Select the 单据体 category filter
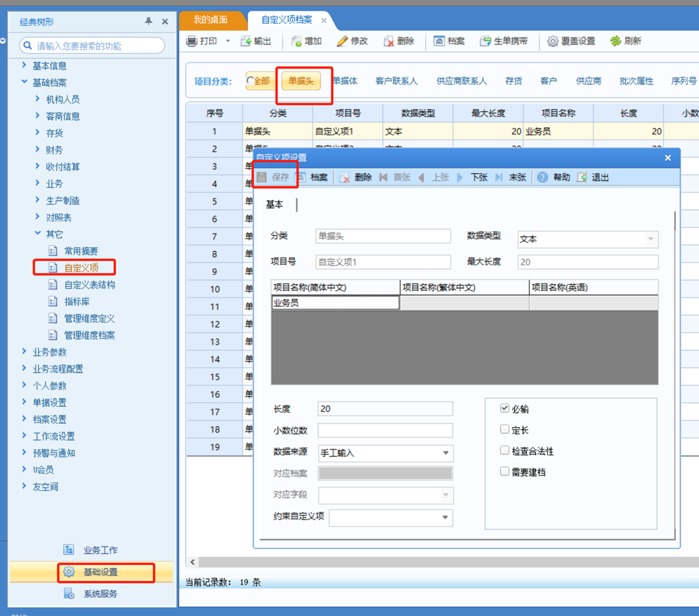Viewport: 699px width, 616px height. pyautogui.click(x=345, y=80)
